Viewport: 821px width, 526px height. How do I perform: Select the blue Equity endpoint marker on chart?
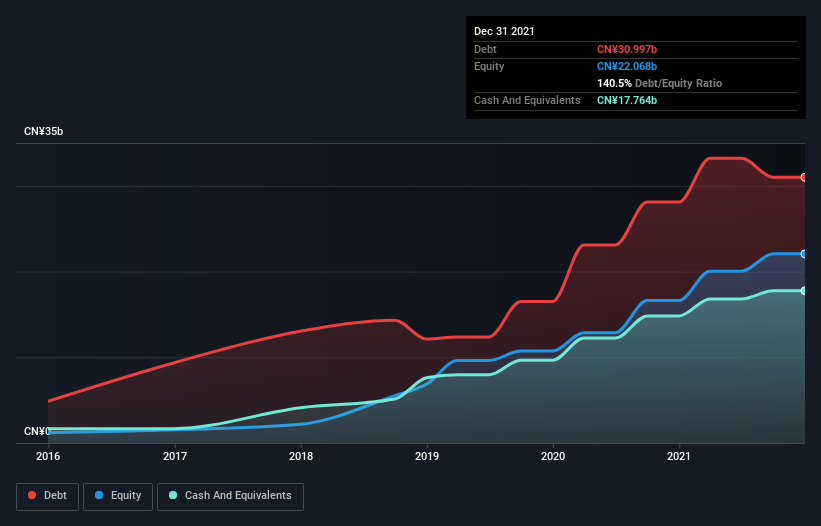click(x=804, y=254)
